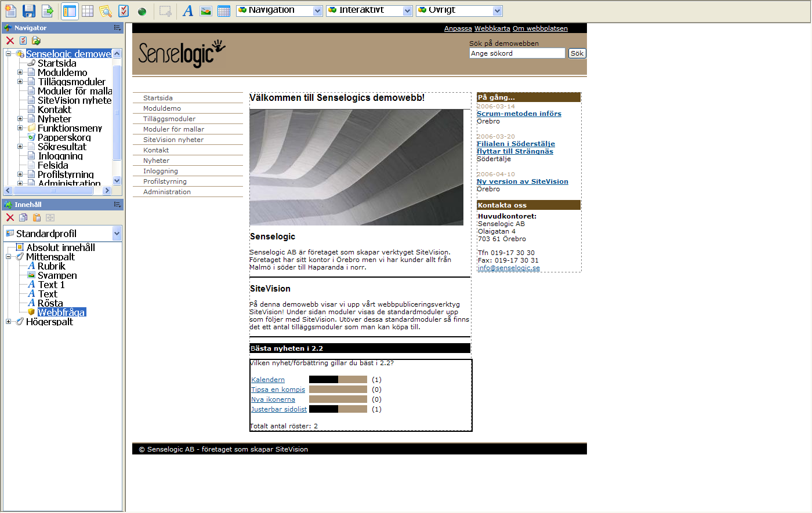Delete module with Innehåll red X

point(10,217)
